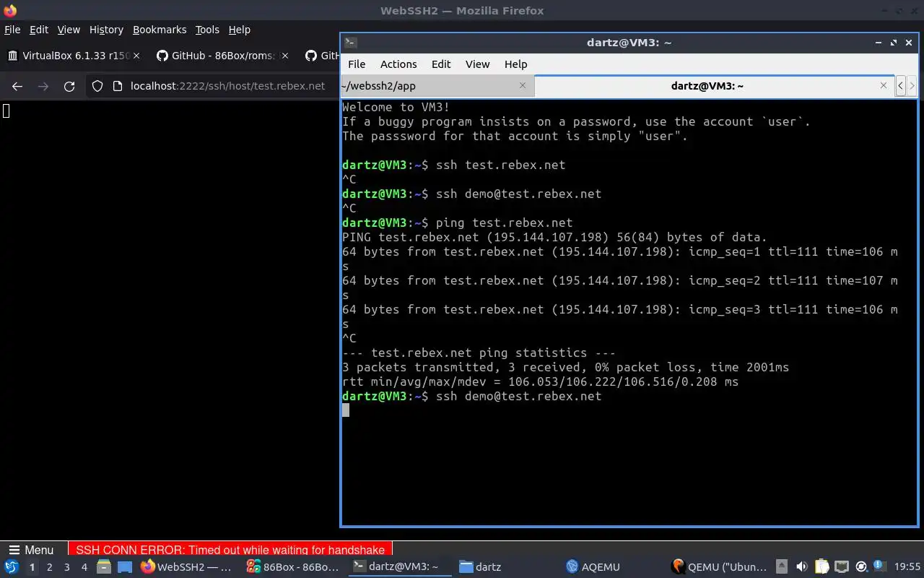Switch to the ~/webssh2/app terminal tab
924x578 pixels.
[x=437, y=86]
